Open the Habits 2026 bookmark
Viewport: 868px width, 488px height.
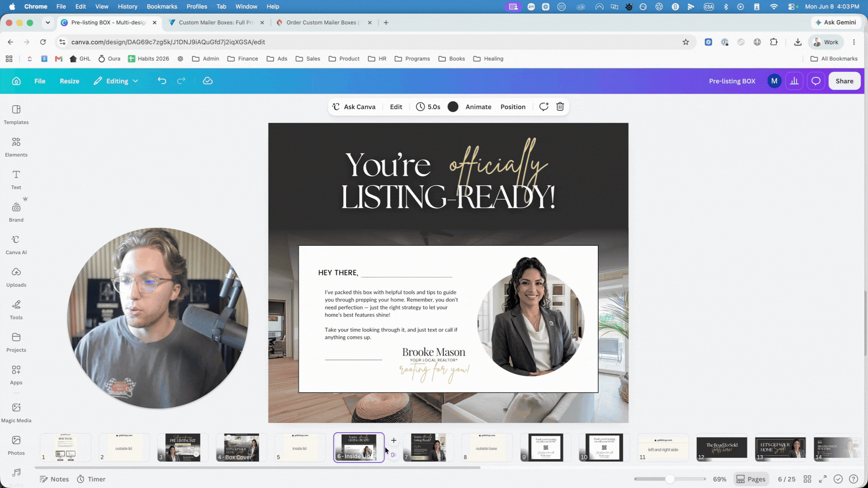coord(149,59)
